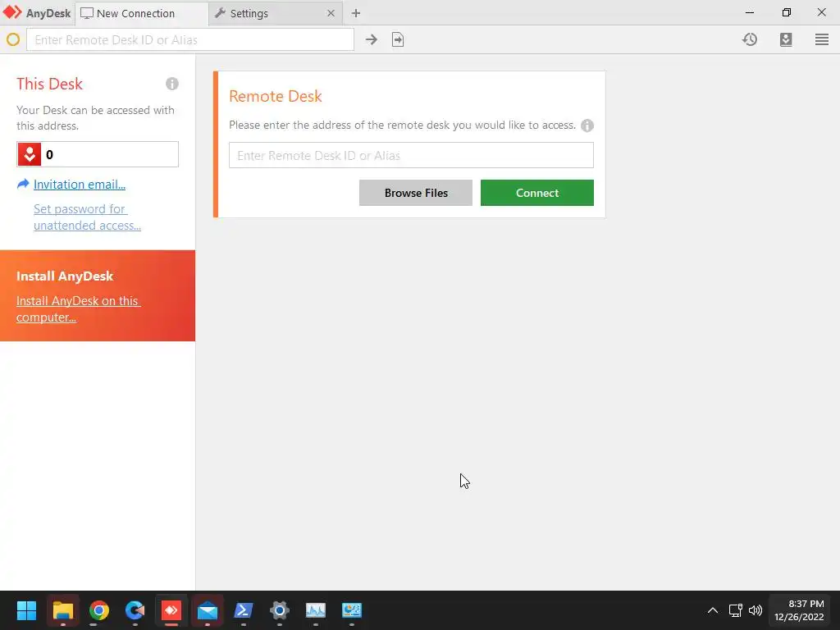Click the blue share arrow icon beside Invitation email
The width and height of the screenshot is (840, 630).
pos(23,185)
